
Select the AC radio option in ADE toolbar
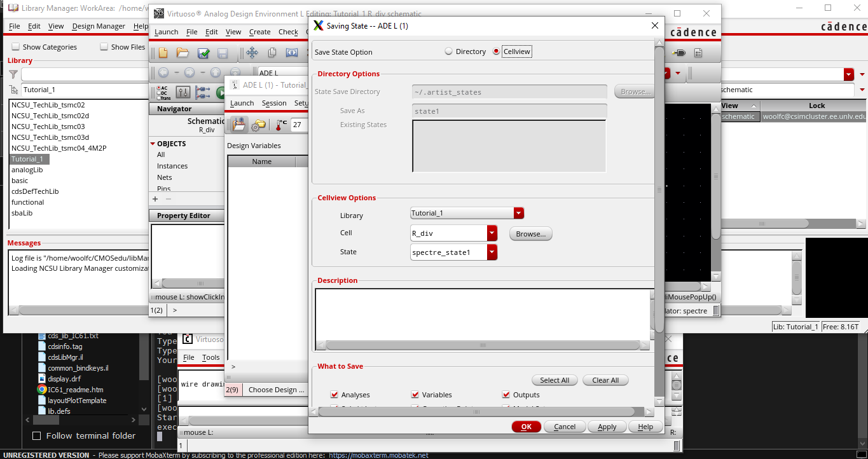pyautogui.click(x=160, y=88)
